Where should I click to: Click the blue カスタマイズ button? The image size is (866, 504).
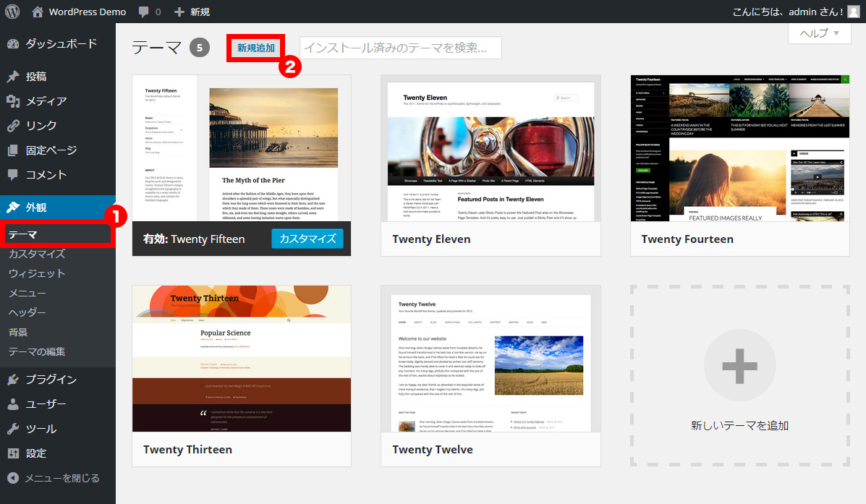click(x=307, y=239)
